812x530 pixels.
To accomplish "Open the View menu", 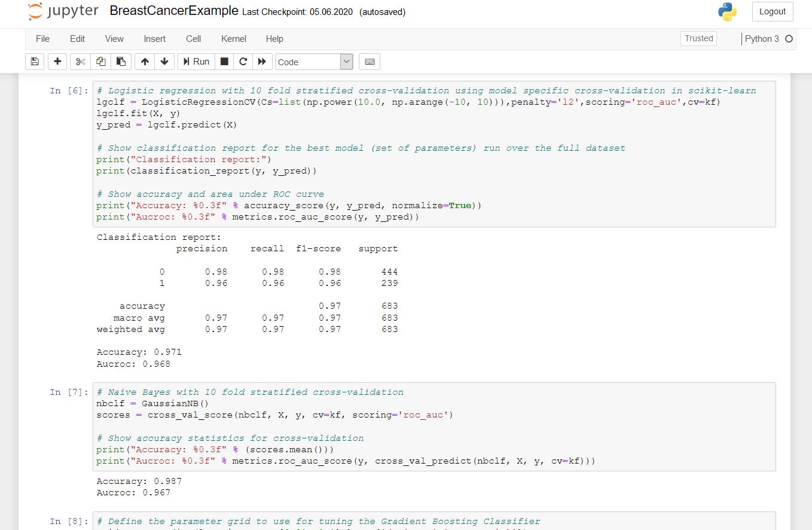I will click(x=114, y=39).
